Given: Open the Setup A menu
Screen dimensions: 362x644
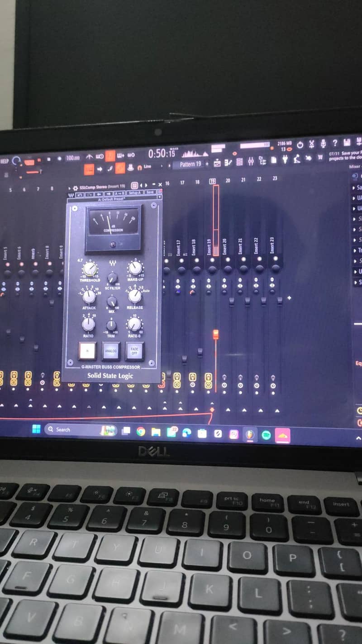Looking at the screenshot, I should pyautogui.click(x=134, y=193).
